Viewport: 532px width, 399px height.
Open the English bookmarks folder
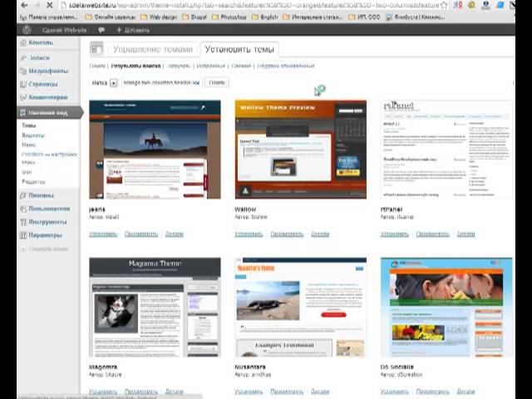tap(264, 17)
